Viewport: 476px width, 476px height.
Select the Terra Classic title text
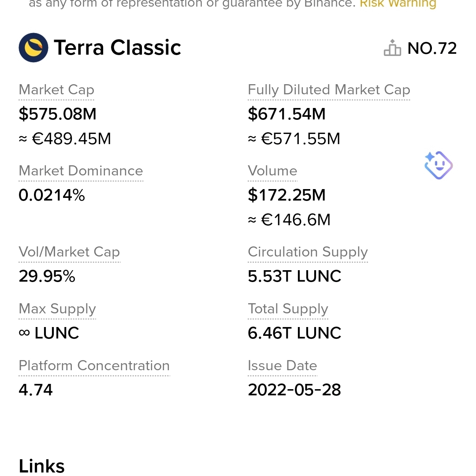(118, 48)
